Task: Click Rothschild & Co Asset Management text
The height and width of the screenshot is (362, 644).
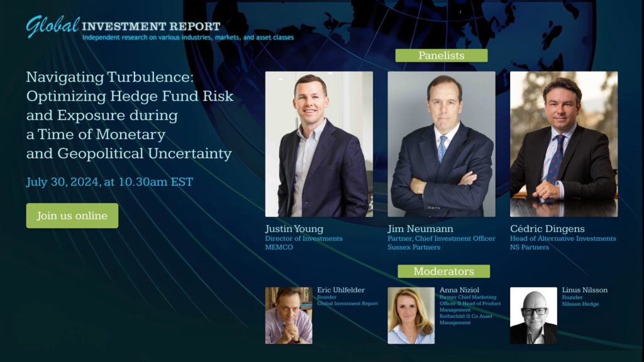Action: point(466,319)
